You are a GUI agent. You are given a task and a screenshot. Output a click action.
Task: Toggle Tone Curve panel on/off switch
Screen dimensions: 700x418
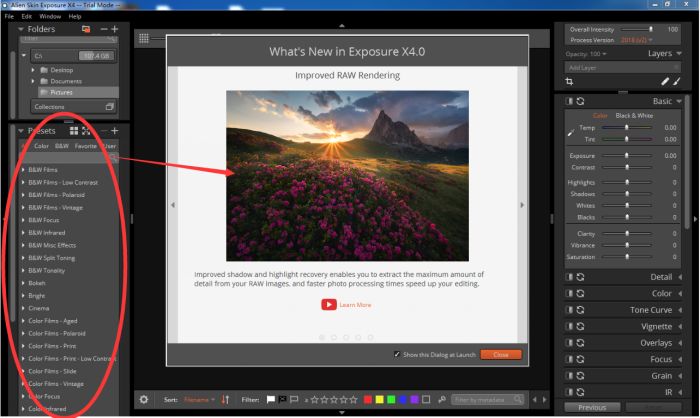[569, 310]
